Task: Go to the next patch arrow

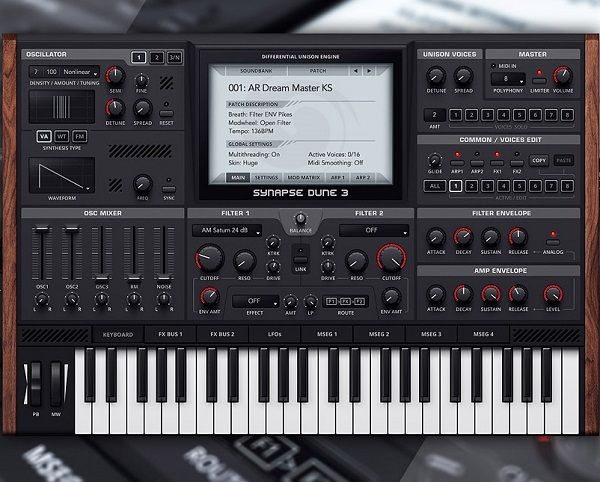Action: 369,71
